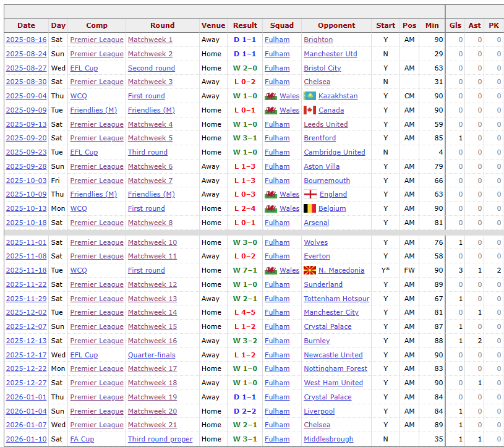Open Manchester Utd opponent link
The width and height of the screenshot is (504, 447).
point(330,54)
